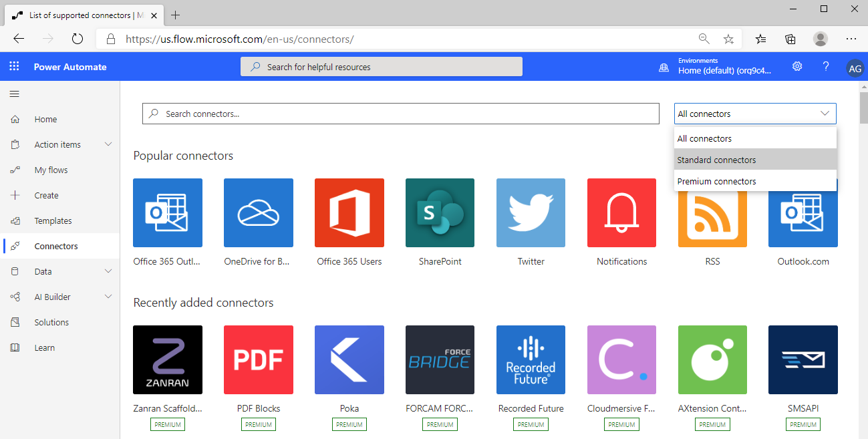Go to Home in the left navigation
Screen dimensions: 868x439
click(x=60, y=119)
